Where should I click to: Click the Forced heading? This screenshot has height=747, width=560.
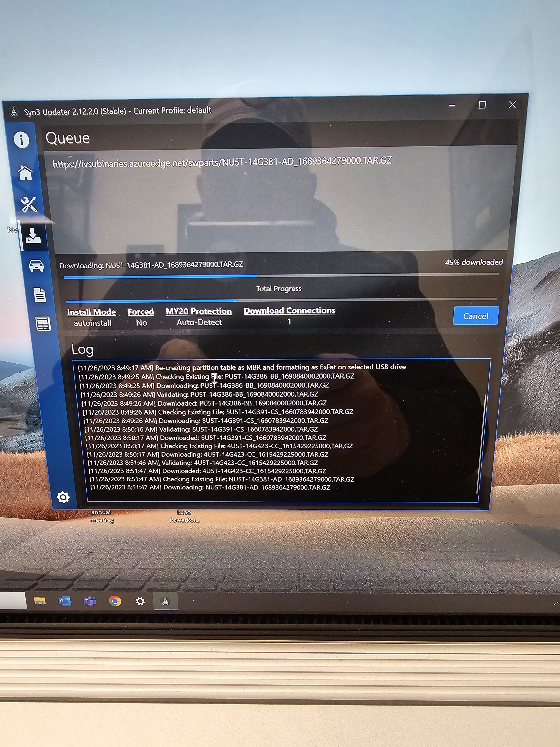tap(141, 311)
